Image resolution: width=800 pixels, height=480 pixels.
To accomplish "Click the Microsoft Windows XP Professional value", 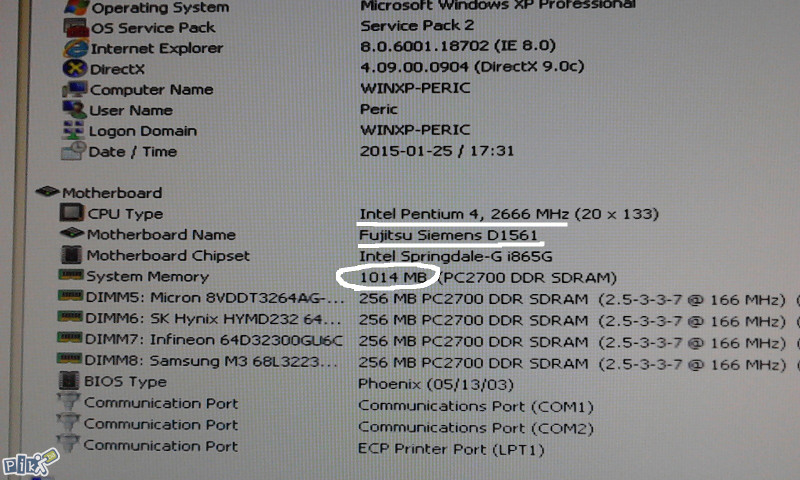I will (498, 5).
